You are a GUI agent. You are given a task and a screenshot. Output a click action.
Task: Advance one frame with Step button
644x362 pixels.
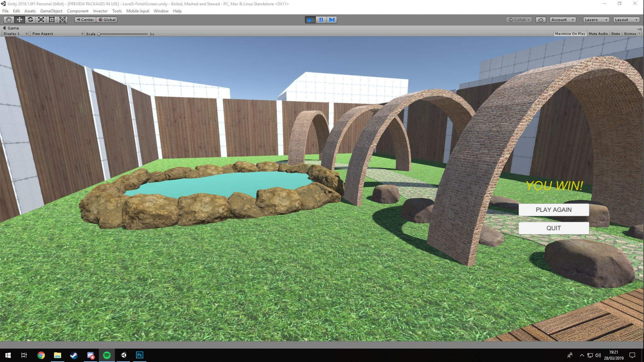[332, 20]
